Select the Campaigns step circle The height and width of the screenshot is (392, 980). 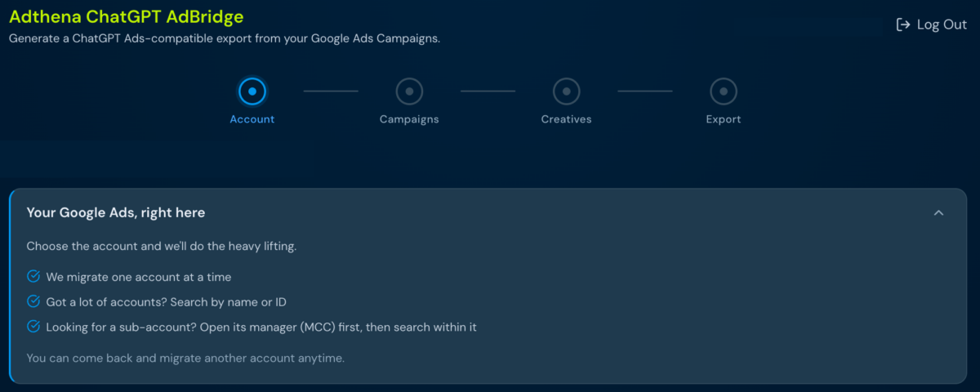(409, 91)
